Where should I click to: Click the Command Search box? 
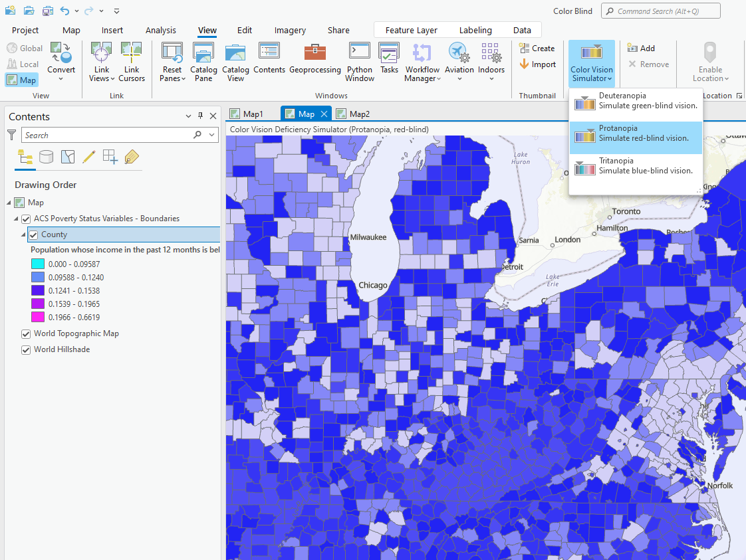661,11
